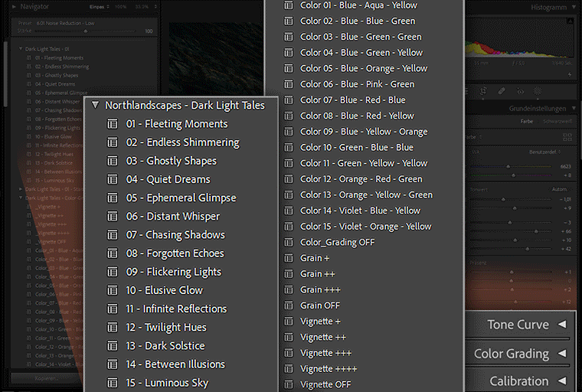The height and width of the screenshot is (392, 582).
Task: Click preset icon beside 14 - Between Illusions in enlarged list
Action: [x=113, y=364]
